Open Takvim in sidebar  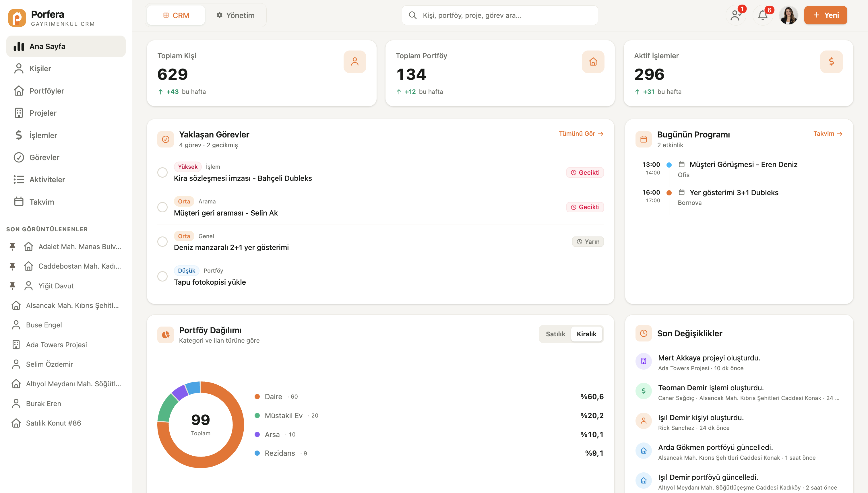66,202
